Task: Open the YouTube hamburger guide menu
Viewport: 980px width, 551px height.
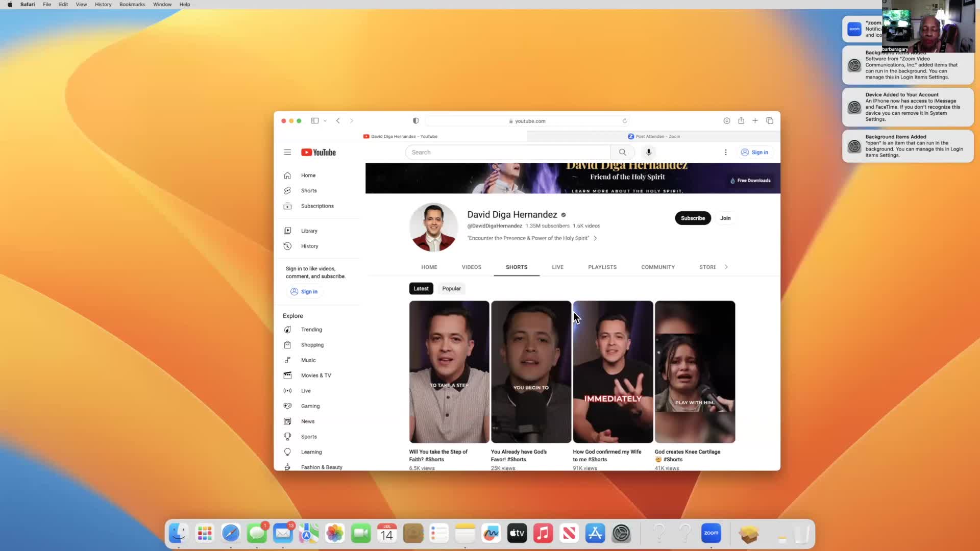Action: 287,152
